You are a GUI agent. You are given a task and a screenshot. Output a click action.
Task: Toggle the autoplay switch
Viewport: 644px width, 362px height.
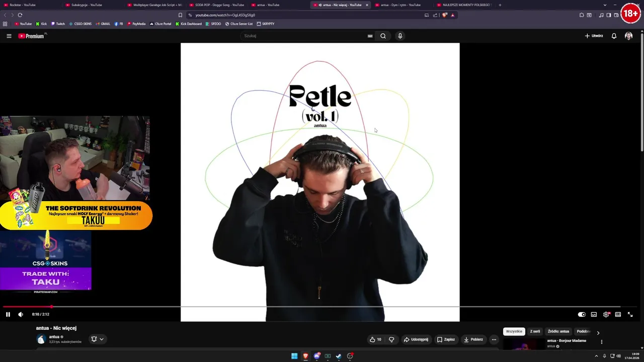(x=582, y=314)
